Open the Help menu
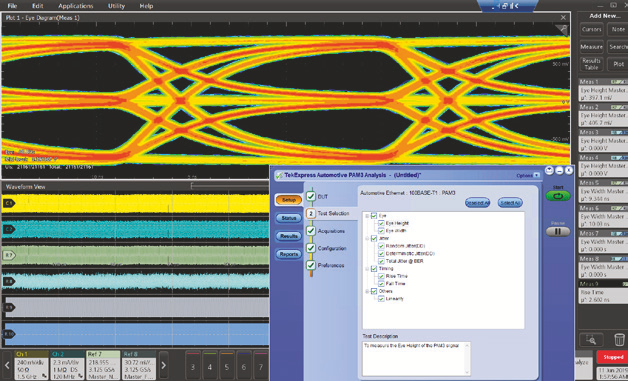This screenshot has height=381, width=628. (146, 6)
